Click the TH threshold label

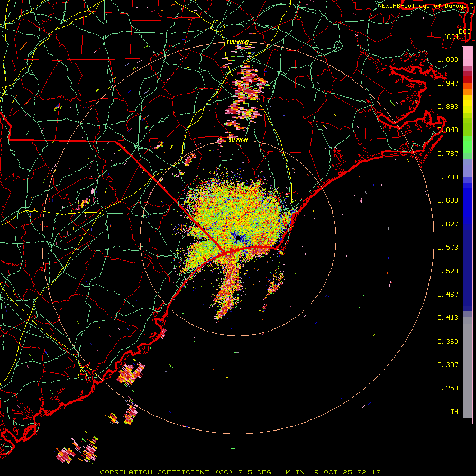(454, 412)
